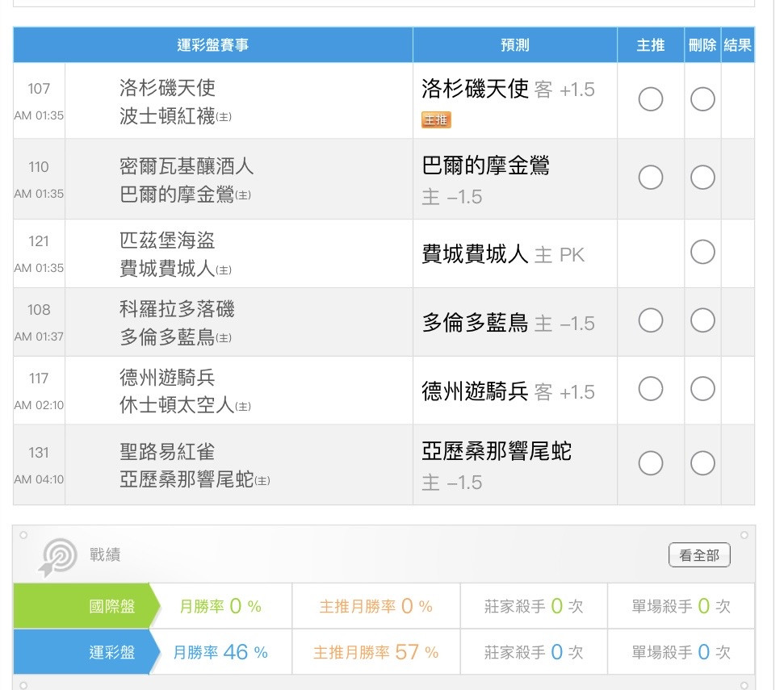Click the 預測 column header
Image resolution: width=784 pixels, height=690 pixels.
[x=515, y=45]
